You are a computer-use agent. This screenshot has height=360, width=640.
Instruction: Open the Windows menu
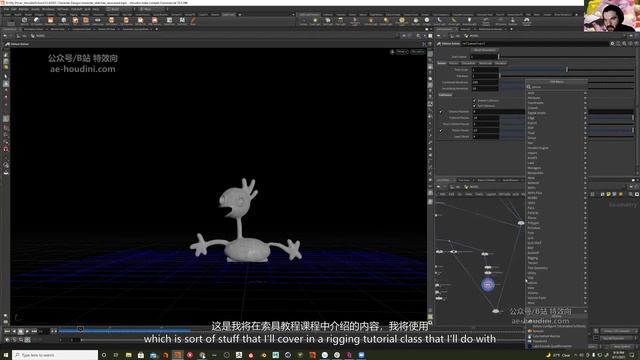click(48, 9)
